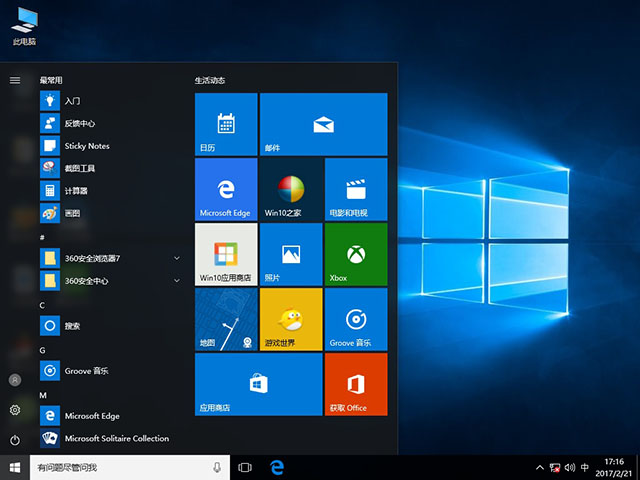Open the 360安全浏览器7 folder entry

click(x=111, y=258)
